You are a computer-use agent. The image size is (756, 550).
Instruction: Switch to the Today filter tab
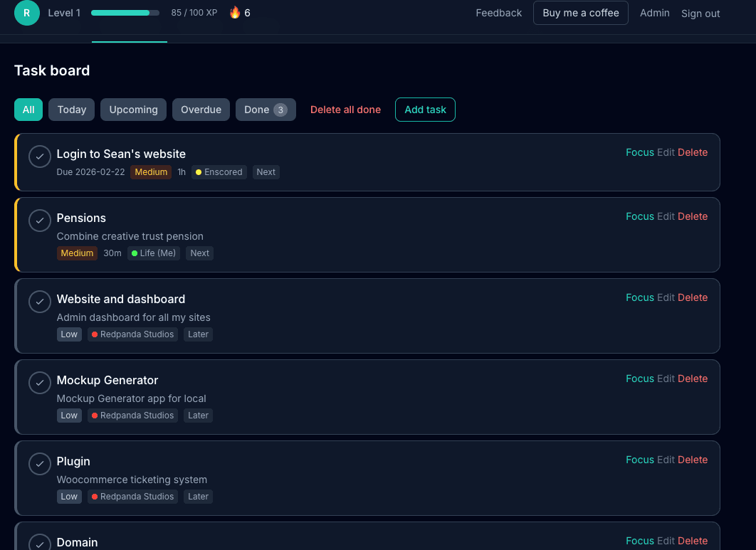[x=71, y=110]
